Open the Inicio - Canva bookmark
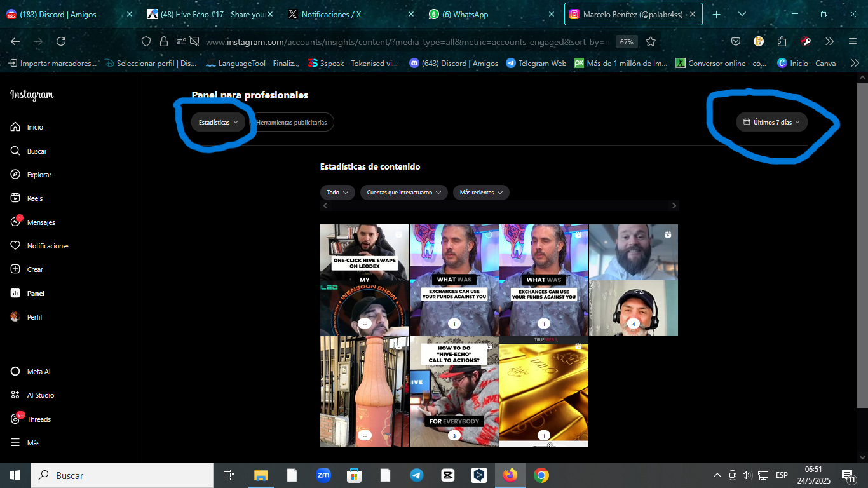Viewport: 868px width, 488px height. (x=807, y=63)
